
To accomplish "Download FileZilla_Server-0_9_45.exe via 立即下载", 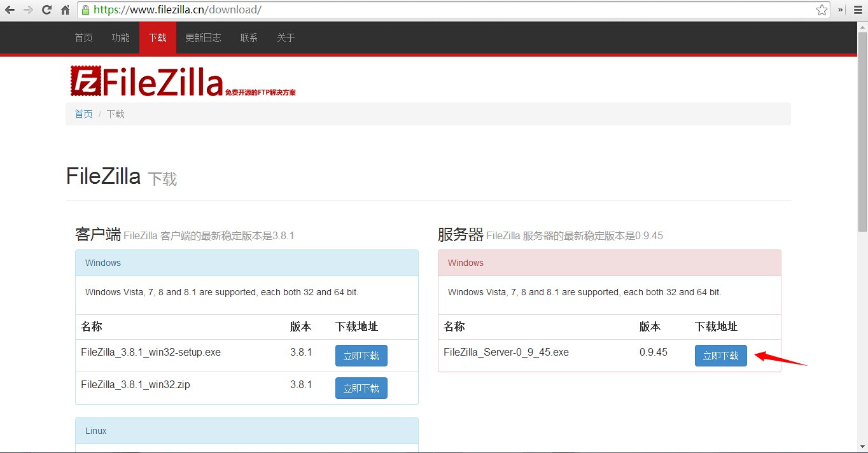I will tap(721, 356).
